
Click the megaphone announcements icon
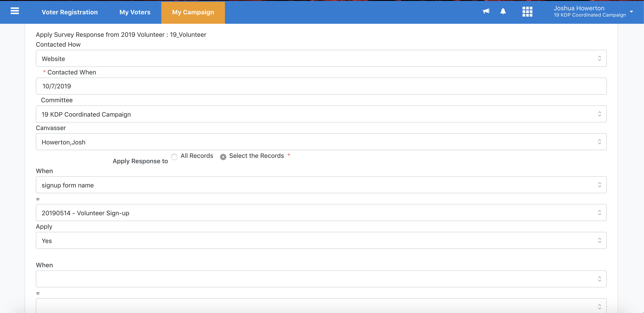pos(486,11)
